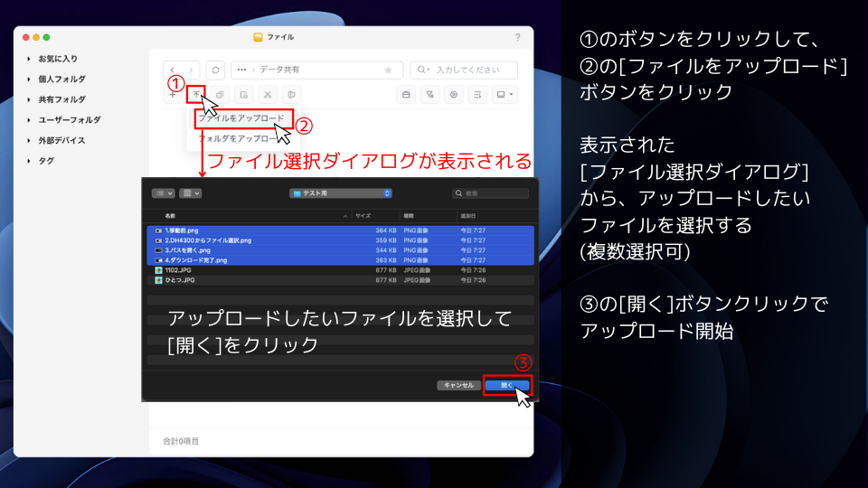Click the キャンセル button in the dialog
This screenshot has width=868, height=488.
[458, 385]
